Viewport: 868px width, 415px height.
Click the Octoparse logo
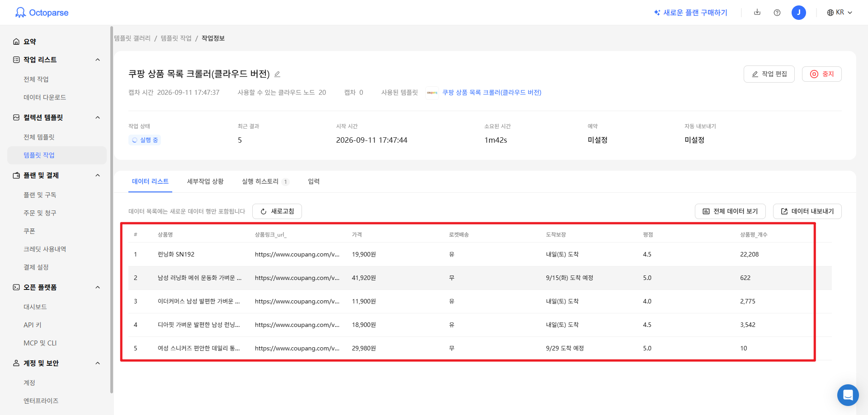42,13
